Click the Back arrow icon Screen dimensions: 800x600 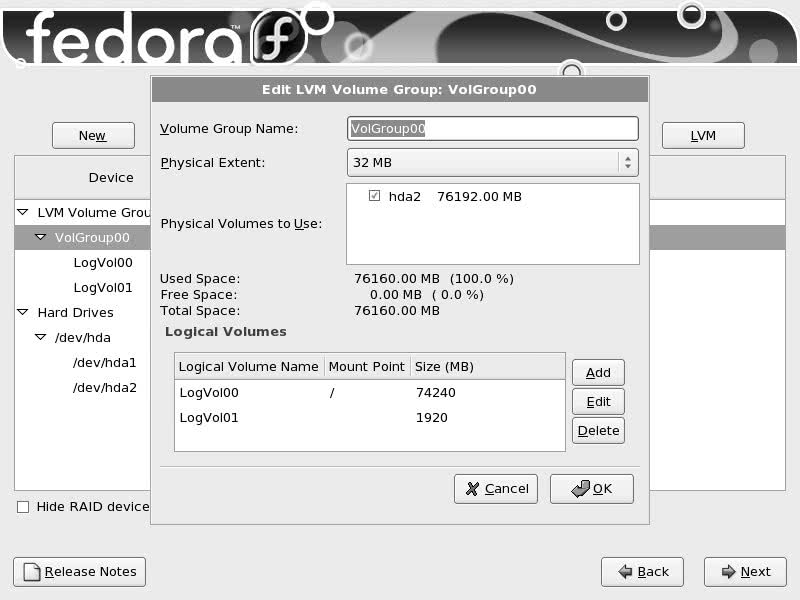625,572
